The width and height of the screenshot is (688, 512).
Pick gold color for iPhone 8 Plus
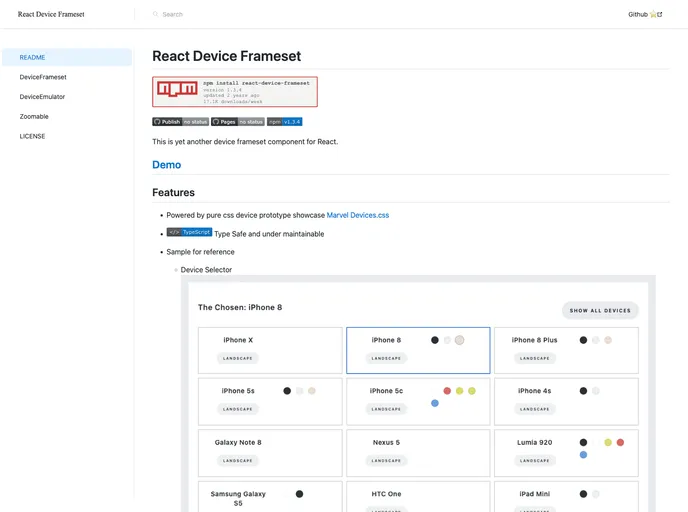tap(608, 340)
